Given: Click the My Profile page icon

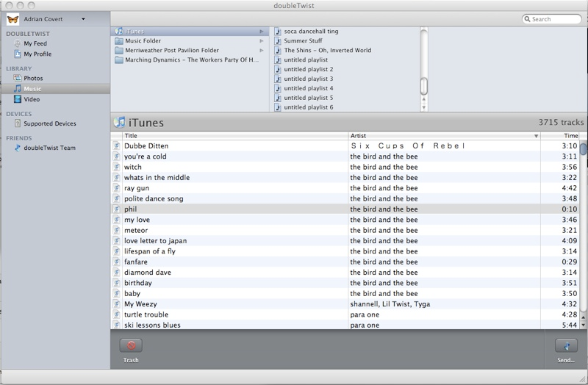Looking at the screenshot, I should point(17,54).
